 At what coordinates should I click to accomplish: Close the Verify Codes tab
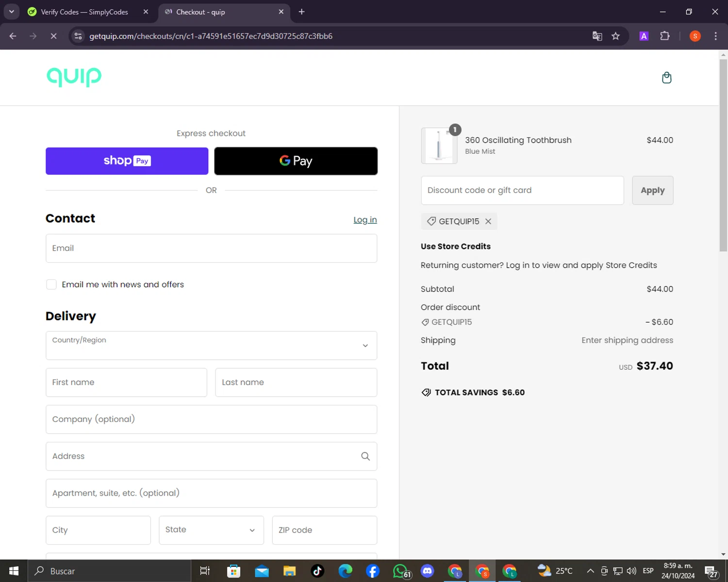pos(146,12)
